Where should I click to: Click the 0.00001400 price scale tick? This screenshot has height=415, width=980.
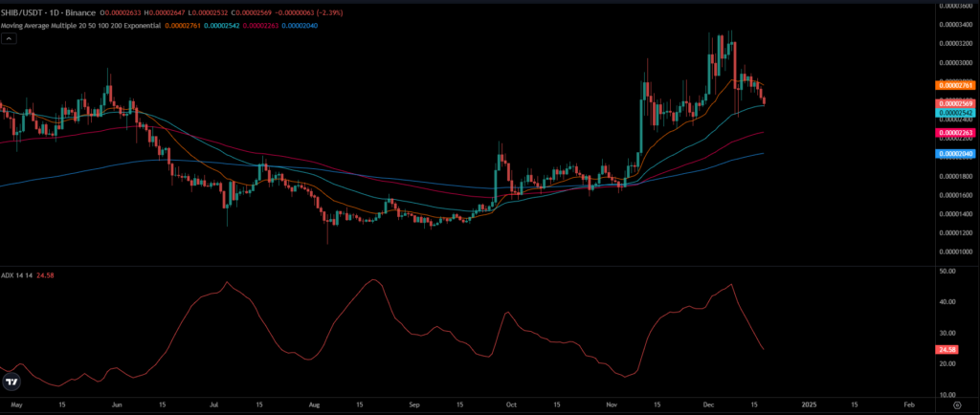(955, 213)
